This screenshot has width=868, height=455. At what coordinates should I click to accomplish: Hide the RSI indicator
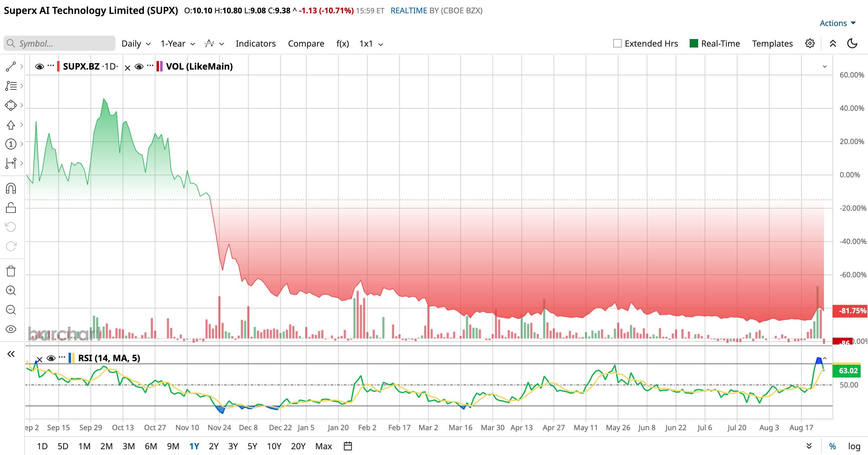[51, 358]
